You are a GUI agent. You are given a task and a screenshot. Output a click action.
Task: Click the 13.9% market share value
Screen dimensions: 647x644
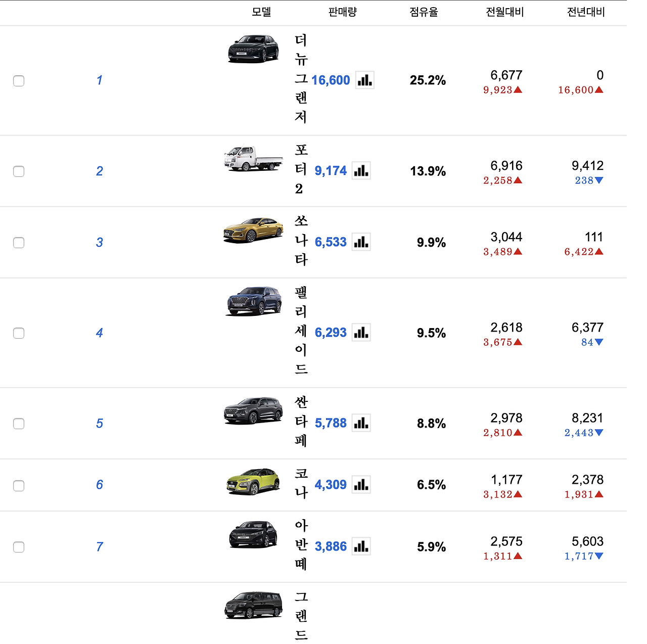point(428,171)
